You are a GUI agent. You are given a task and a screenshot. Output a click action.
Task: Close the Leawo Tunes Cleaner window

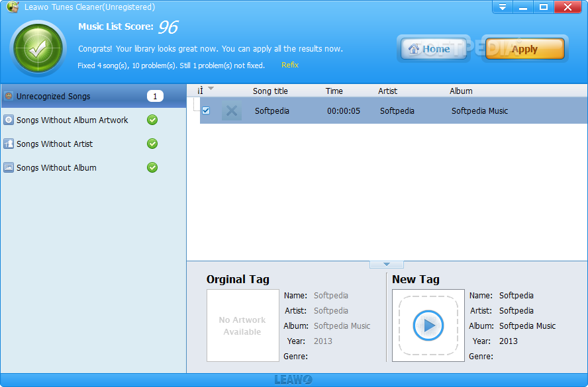[567, 7]
